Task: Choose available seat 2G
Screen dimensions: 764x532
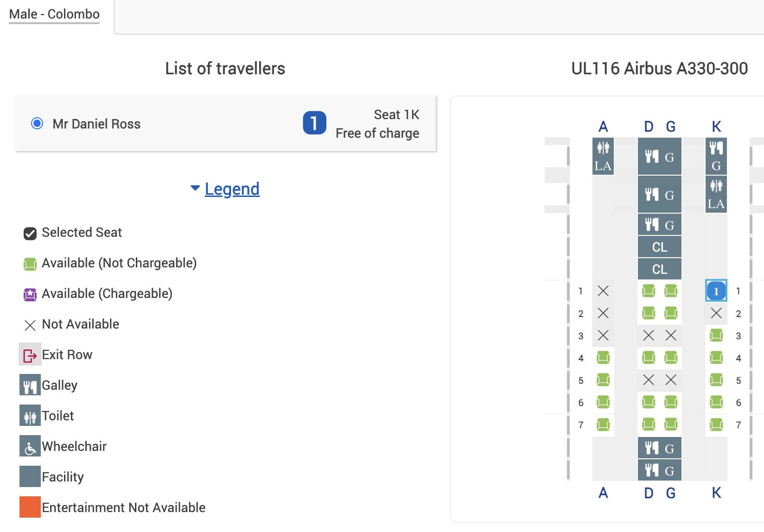Action: [x=671, y=313]
